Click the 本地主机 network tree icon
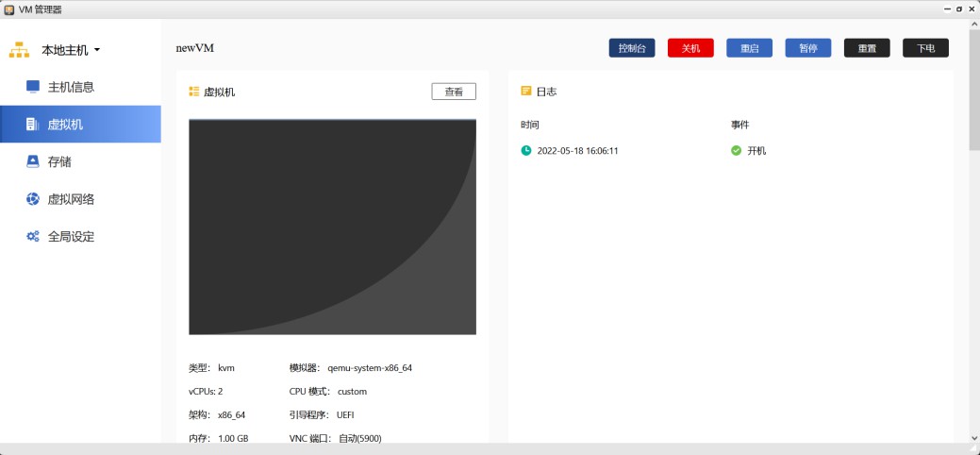This screenshot has width=980, height=455. (20, 49)
